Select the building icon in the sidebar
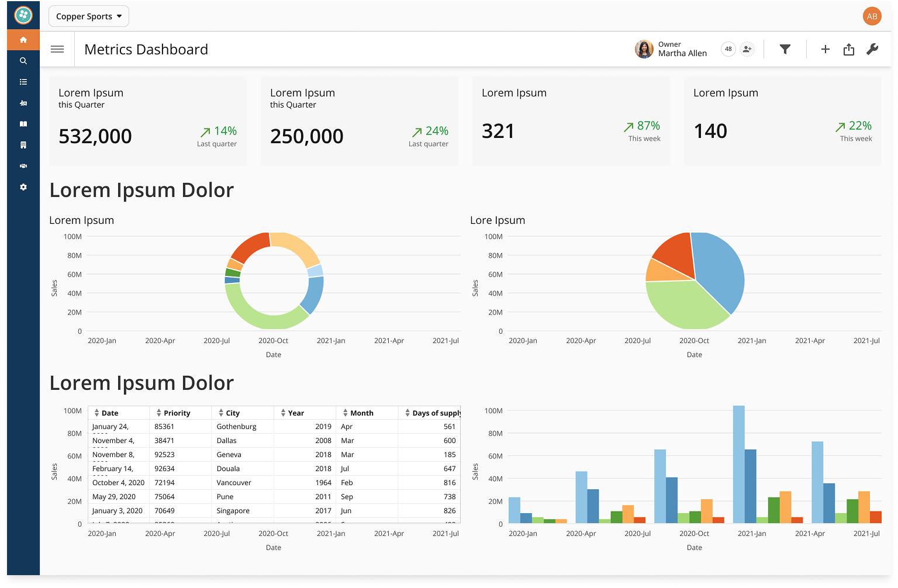The height and width of the screenshot is (588, 898). (23, 145)
